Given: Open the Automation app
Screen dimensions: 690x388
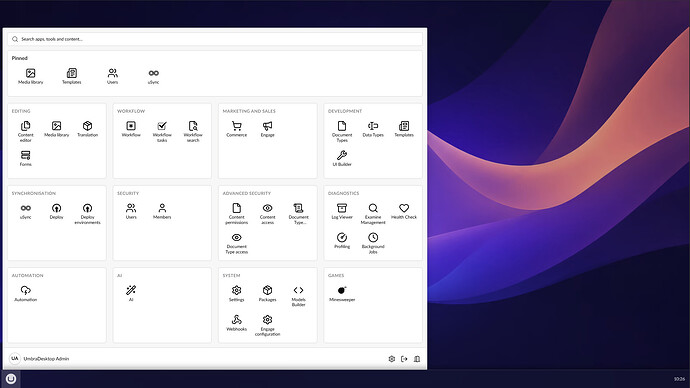Looking at the screenshot, I should tap(26, 294).
